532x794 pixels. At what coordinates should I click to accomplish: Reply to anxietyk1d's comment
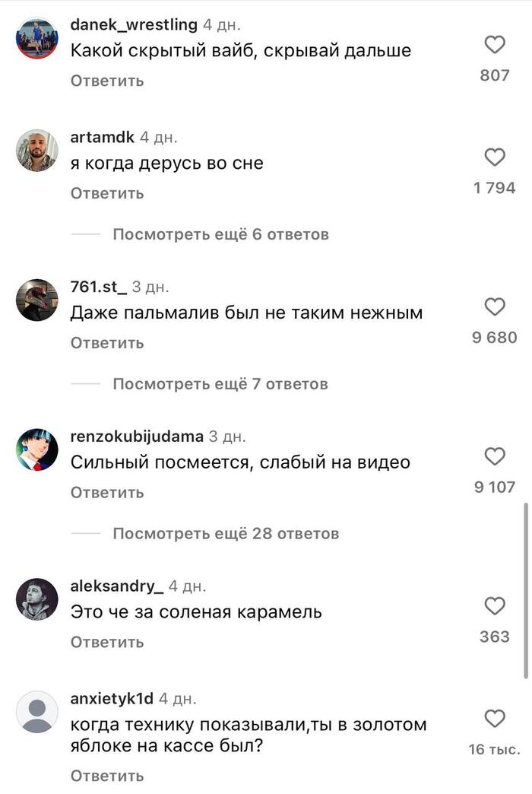click(x=107, y=776)
